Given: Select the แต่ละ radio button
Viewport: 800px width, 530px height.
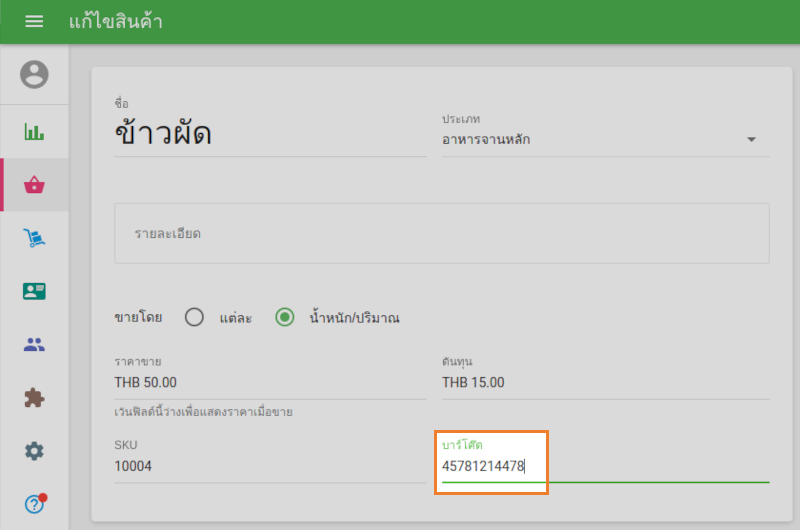Looking at the screenshot, I should (x=194, y=317).
